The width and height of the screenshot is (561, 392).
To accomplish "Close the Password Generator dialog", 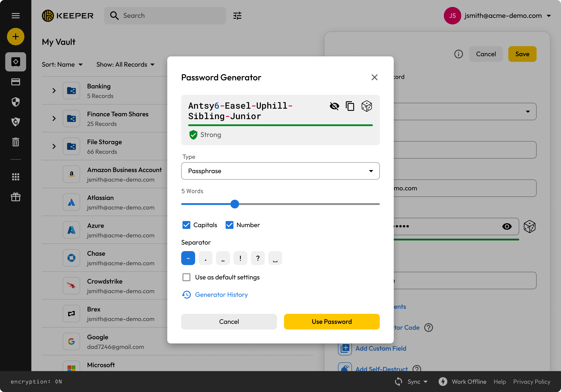I will [x=374, y=77].
